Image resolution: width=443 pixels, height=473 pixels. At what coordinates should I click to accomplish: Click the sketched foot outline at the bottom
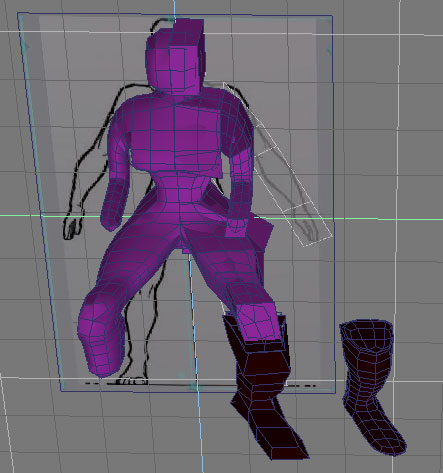[x=132, y=381]
